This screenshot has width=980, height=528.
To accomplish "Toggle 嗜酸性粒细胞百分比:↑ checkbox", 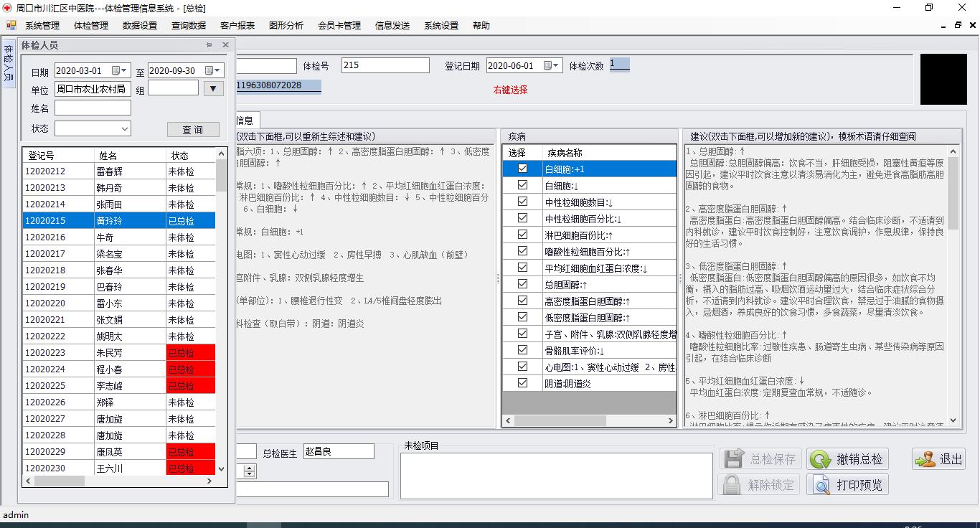I will click(x=522, y=251).
